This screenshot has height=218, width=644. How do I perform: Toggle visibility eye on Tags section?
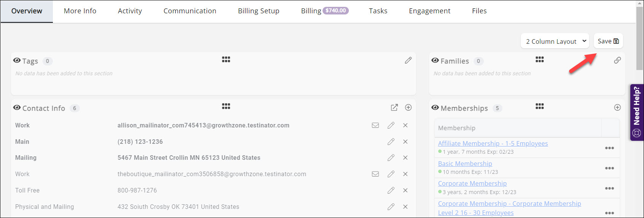tap(17, 60)
